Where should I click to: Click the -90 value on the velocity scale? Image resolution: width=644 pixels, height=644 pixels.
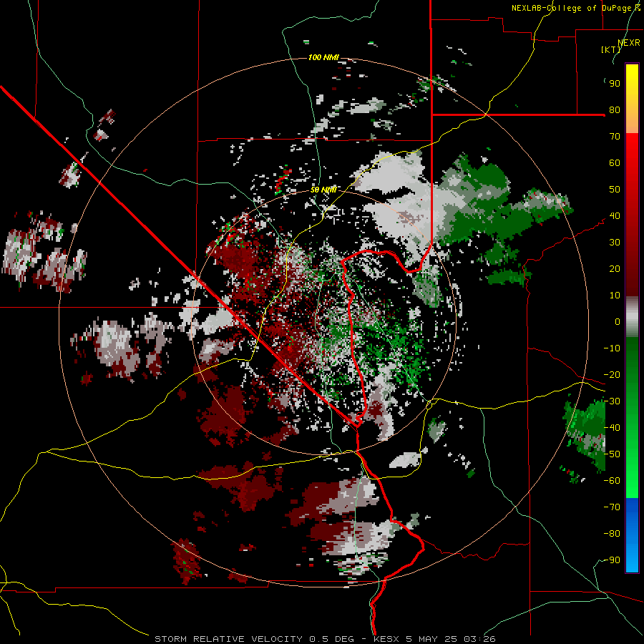click(x=612, y=560)
